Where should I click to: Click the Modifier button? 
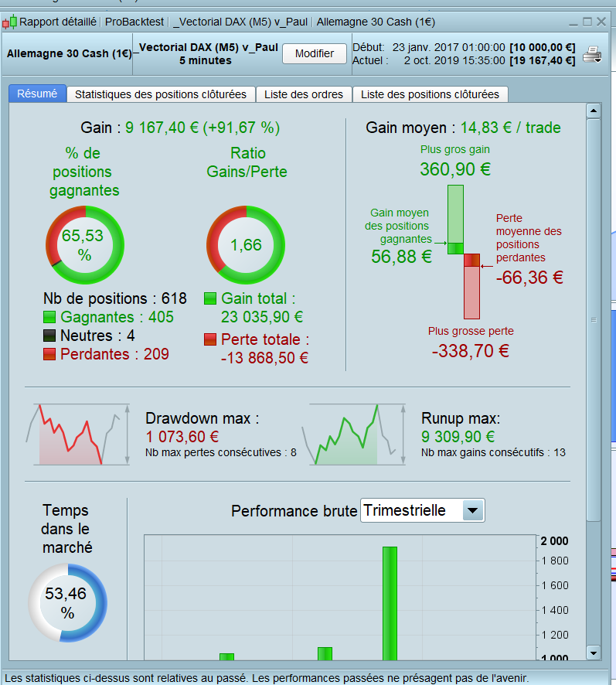click(314, 54)
